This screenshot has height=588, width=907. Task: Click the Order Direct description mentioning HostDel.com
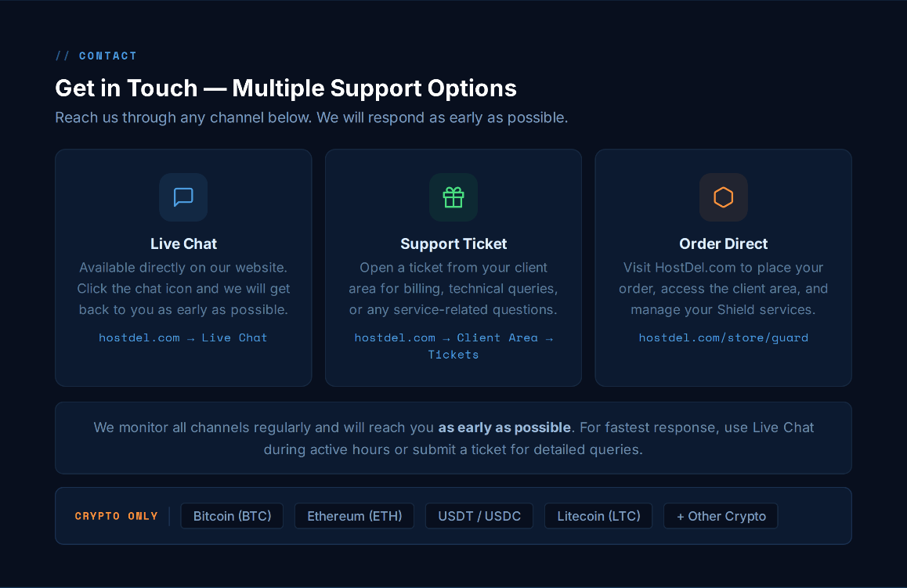pyautogui.click(x=723, y=288)
